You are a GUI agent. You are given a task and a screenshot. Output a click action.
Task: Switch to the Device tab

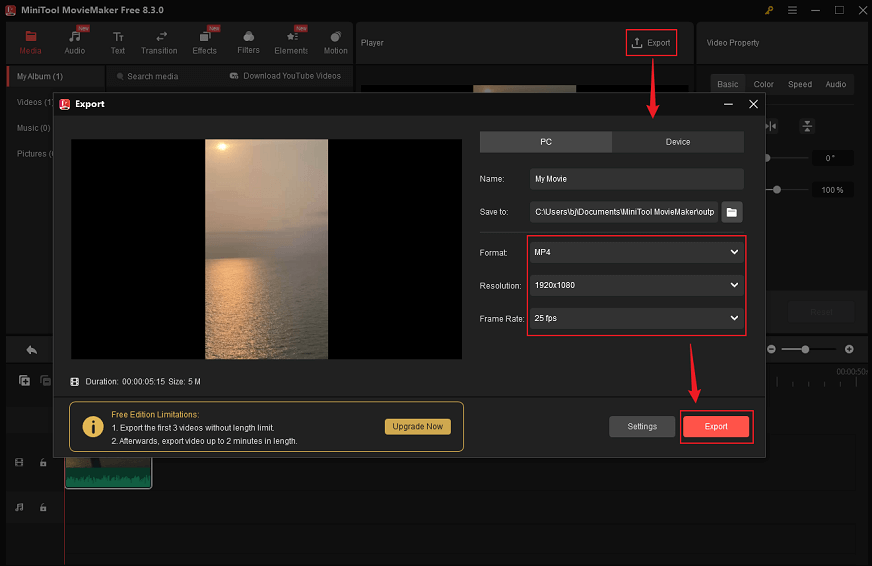click(678, 142)
